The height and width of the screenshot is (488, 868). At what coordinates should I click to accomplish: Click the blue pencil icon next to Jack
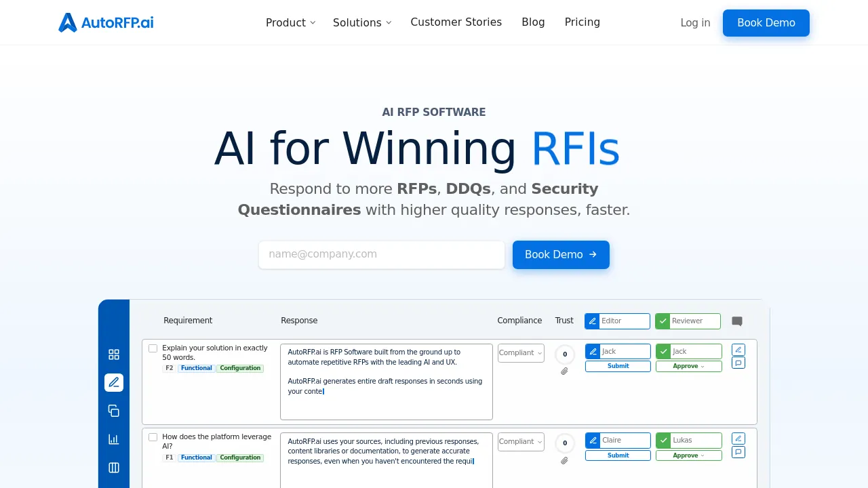pyautogui.click(x=593, y=352)
